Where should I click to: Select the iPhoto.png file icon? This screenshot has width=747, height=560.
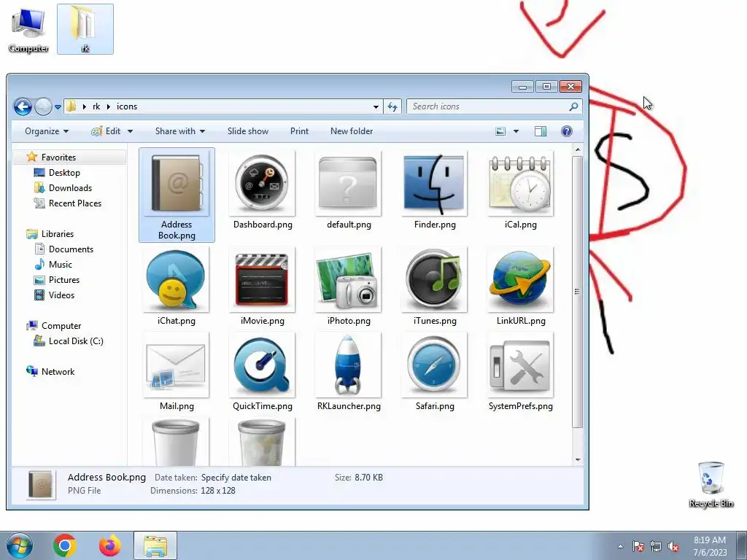(348, 279)
